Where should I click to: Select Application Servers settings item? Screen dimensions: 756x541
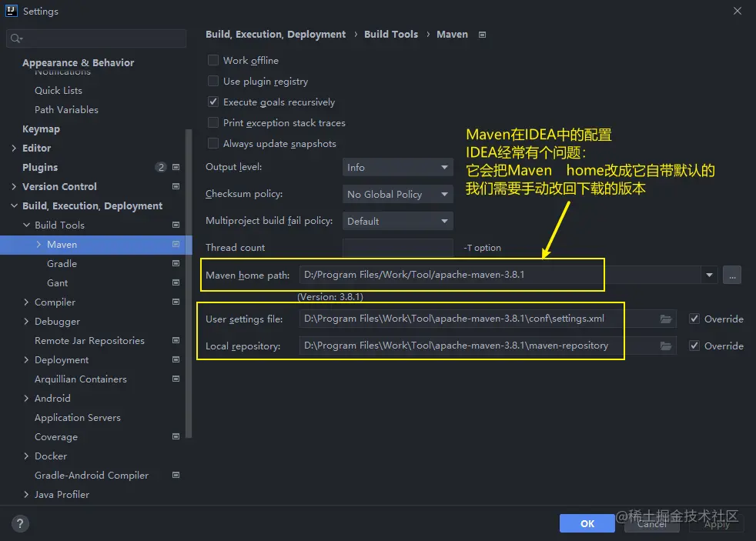[78, 418]
